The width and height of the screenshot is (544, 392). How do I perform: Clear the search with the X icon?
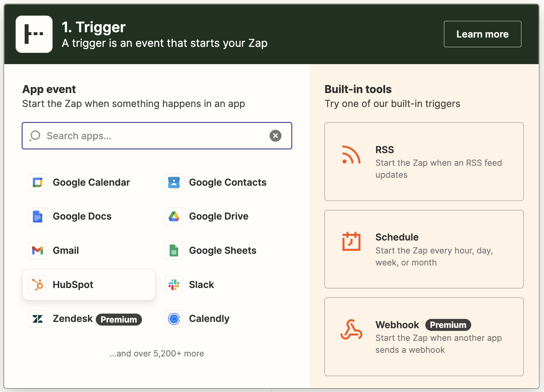[x=275, y=136]
